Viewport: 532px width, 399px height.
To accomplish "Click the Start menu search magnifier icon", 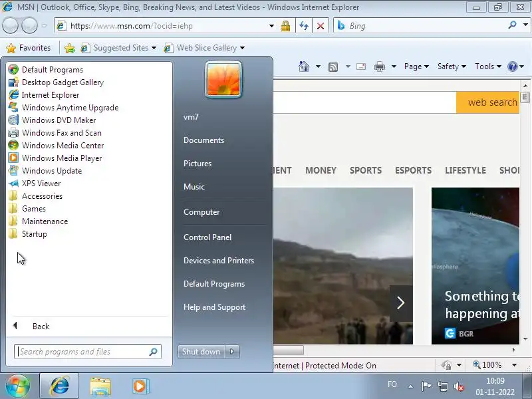I will click(154, 352).
